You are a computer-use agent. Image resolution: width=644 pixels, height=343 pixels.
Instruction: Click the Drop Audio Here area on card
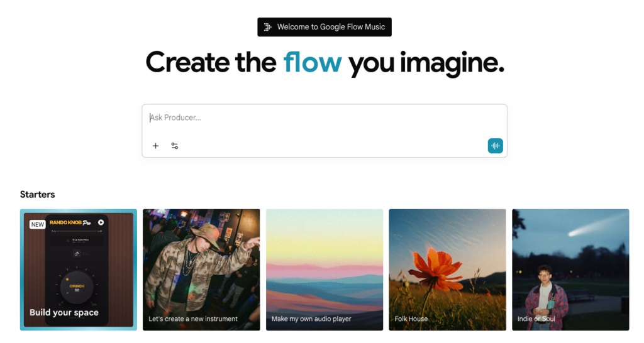(77, 241)
